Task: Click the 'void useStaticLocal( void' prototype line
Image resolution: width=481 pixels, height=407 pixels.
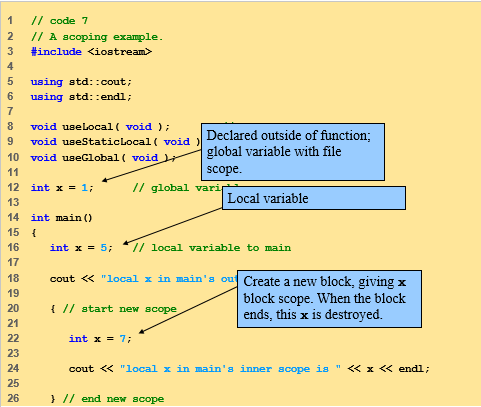Action: 115,142
